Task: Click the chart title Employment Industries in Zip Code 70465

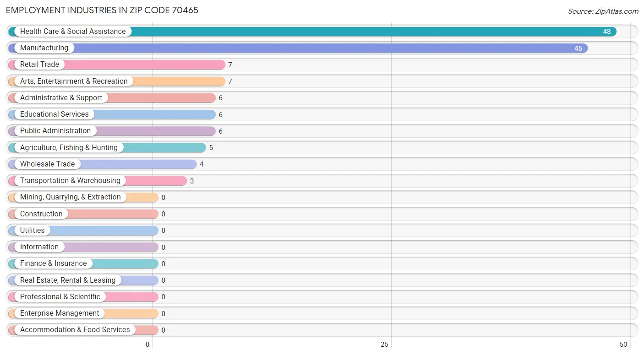Action: [102, 10]
